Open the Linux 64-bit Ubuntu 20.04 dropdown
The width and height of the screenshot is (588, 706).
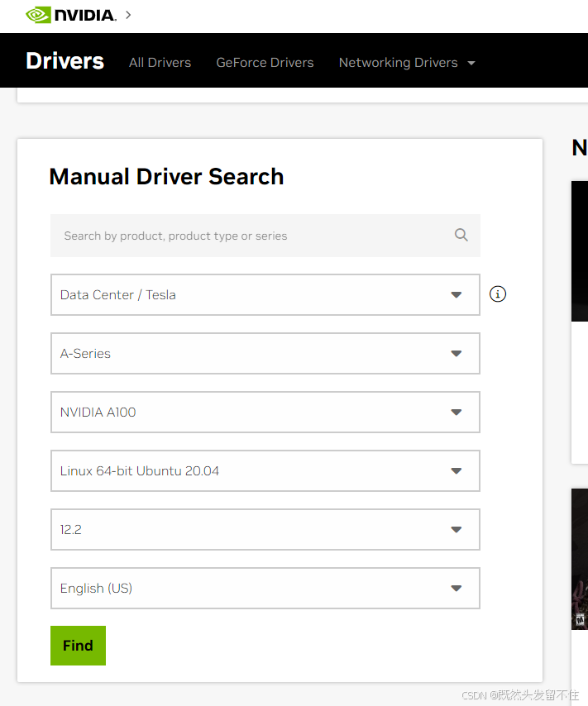tap(265, 470)
